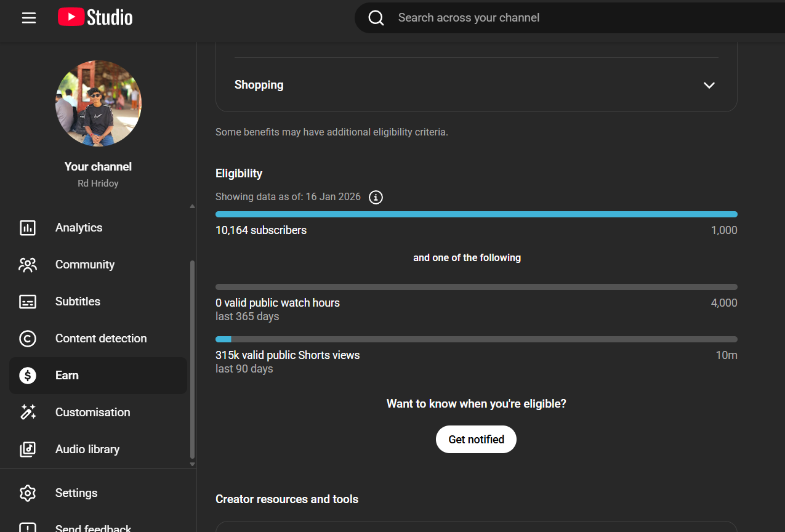785x532 pixels.
Task: Click sidebar scrollbar down arrow
Action: 192,464
